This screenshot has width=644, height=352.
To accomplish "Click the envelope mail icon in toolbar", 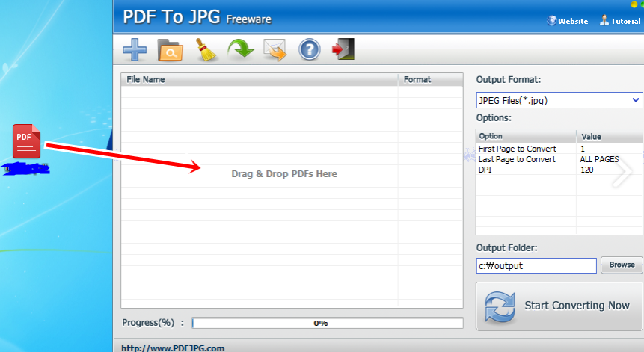I will point(275,49).
